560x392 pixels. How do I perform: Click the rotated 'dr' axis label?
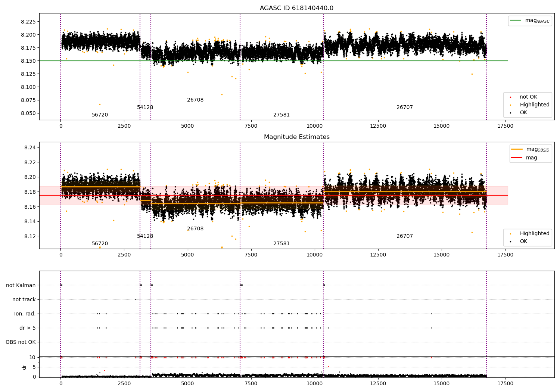click(24, 367)
